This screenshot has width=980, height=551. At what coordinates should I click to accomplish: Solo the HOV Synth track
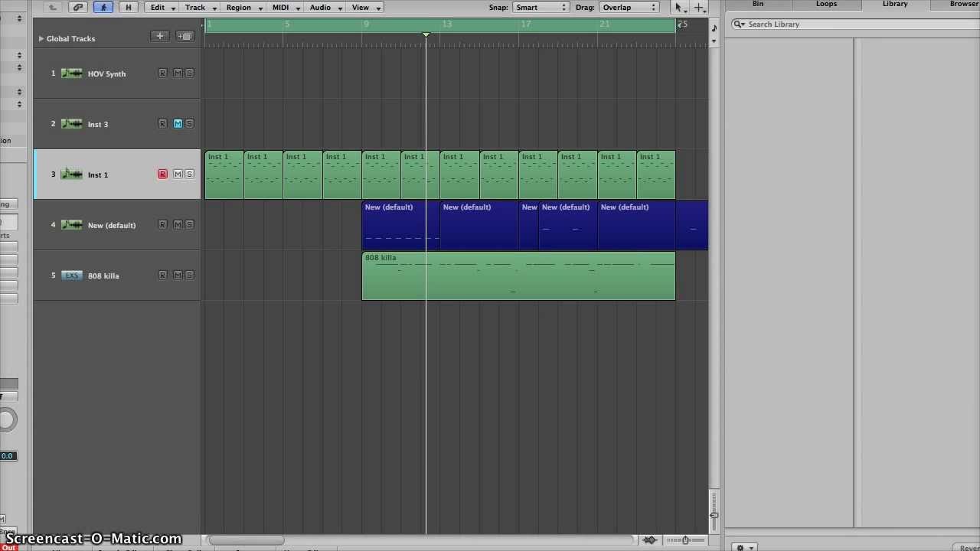pyautogui.click(x=189, y=73)
